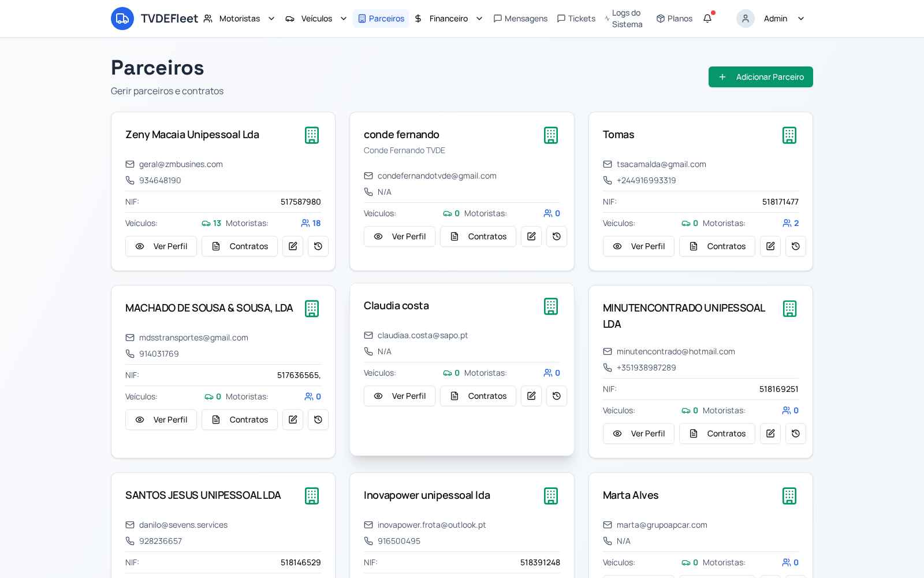The height and width of the screenshot is (578, 924).
Task: Click NIF value 517587980
Action: coord(301,202)
